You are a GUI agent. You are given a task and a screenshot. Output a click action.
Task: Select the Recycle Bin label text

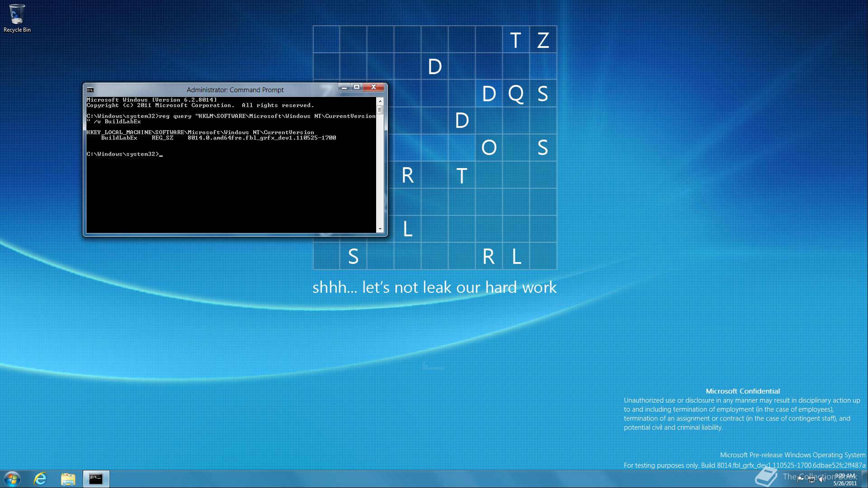click(x=17, y=30)
